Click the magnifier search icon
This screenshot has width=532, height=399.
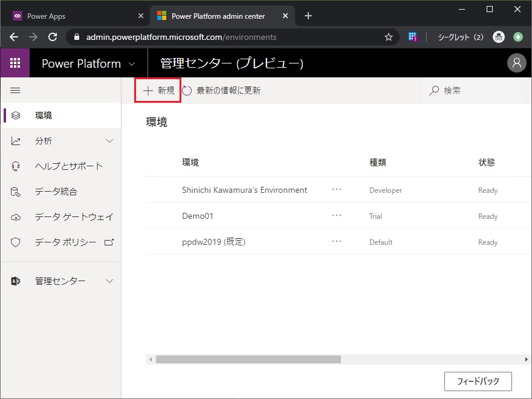(434, 91)
